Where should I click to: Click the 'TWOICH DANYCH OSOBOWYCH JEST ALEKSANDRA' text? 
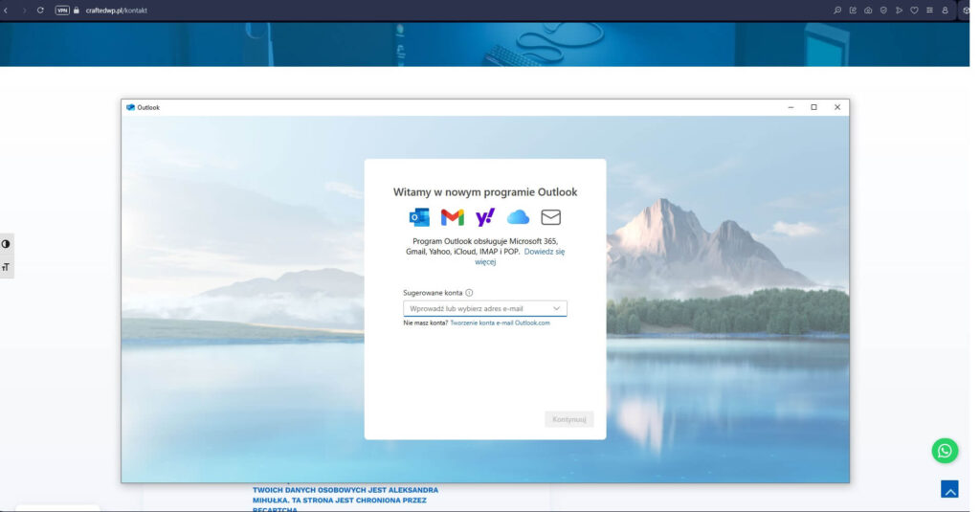345,490
